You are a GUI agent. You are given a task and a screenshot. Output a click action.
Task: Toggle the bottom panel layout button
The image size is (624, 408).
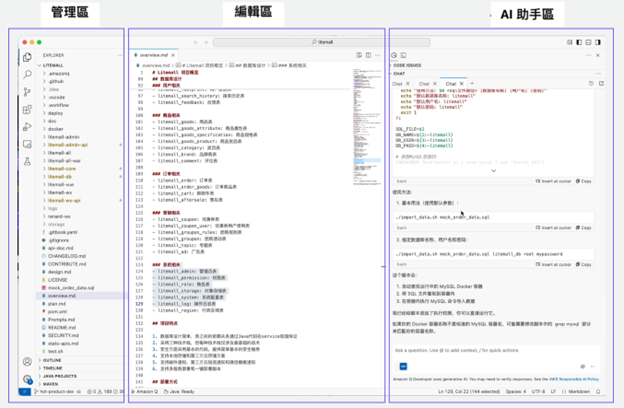click(588, 42)
